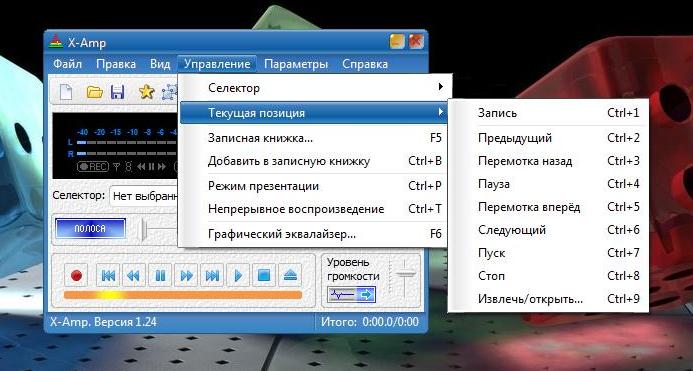Choose Добавить в записную книжку
The width and height of the screenshot is (693, 371).
[x=314, y=161]
